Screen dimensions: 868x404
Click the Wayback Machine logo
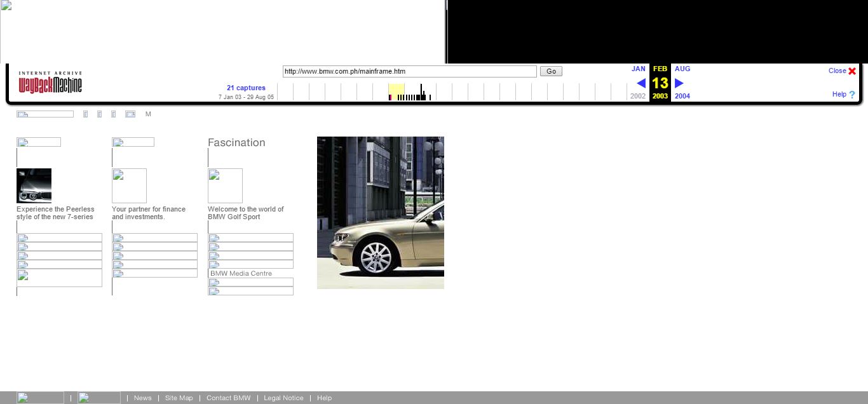[x=50, y=83]
